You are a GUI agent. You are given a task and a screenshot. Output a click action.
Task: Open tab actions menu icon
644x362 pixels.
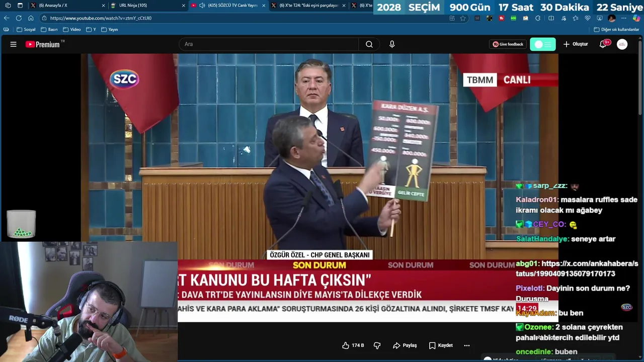[x=20, y=6]
